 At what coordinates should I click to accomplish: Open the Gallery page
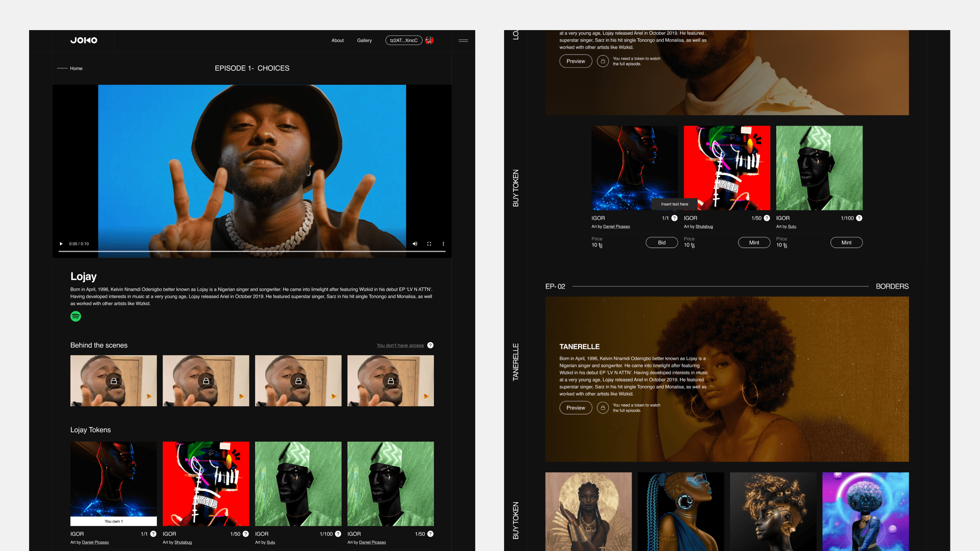point(364,40)
